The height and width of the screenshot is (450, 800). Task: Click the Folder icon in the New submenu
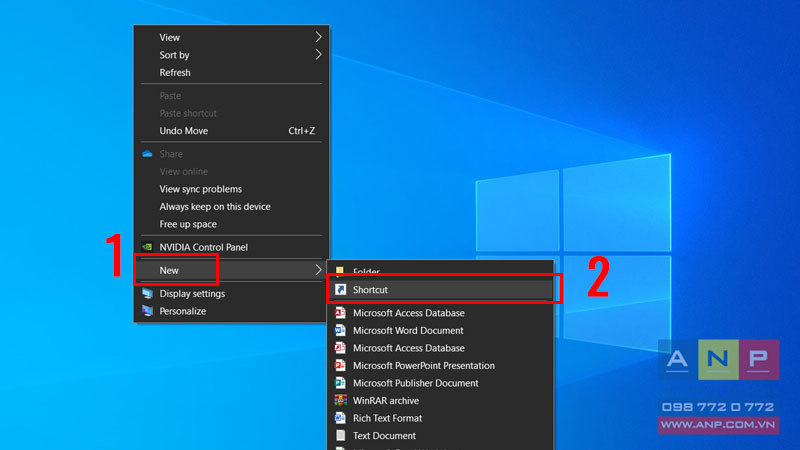click(340, 270)
